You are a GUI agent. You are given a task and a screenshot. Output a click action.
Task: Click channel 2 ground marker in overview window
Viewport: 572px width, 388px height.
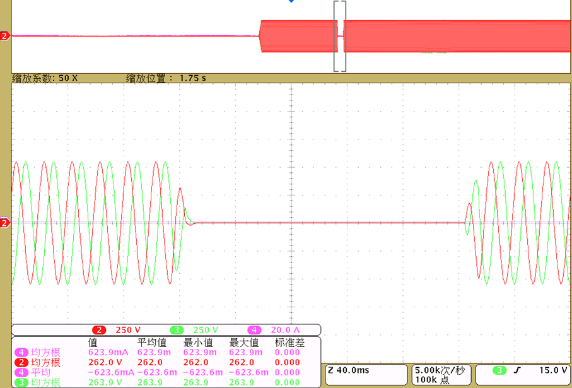pyautogui.click(x=4, y=36)
